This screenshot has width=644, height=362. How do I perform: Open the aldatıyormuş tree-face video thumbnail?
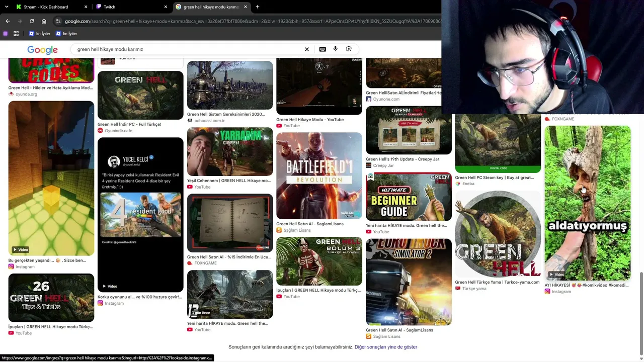(x=588, y=203)
